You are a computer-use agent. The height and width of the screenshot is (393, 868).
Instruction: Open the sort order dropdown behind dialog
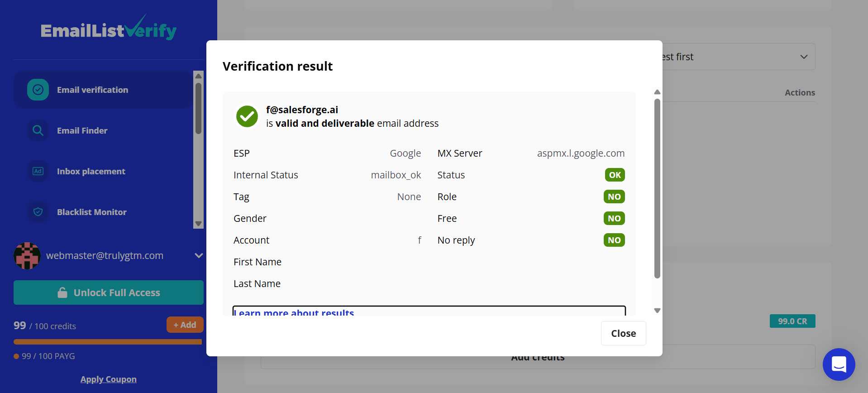[739, 57]
